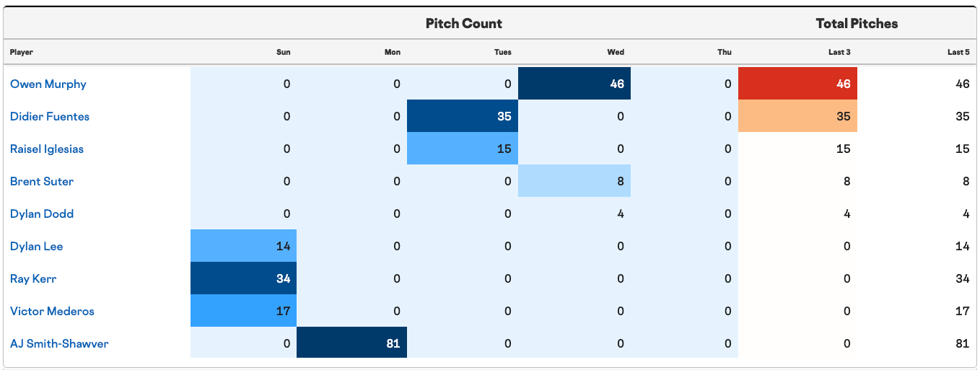
Task: Select Dylan Dodd player link
Action: click(x=42, y=213)
